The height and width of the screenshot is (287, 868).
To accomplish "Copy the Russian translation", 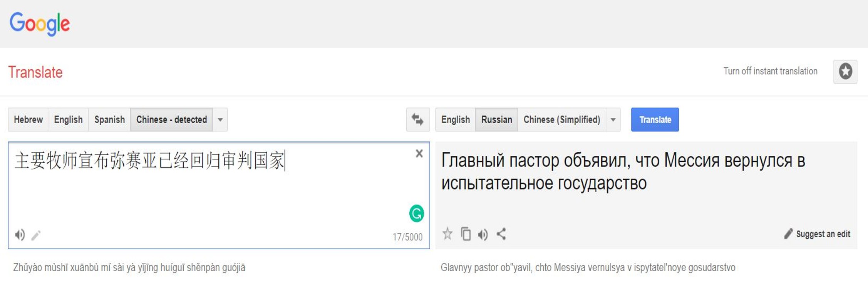I will click(x=466, y=234).
